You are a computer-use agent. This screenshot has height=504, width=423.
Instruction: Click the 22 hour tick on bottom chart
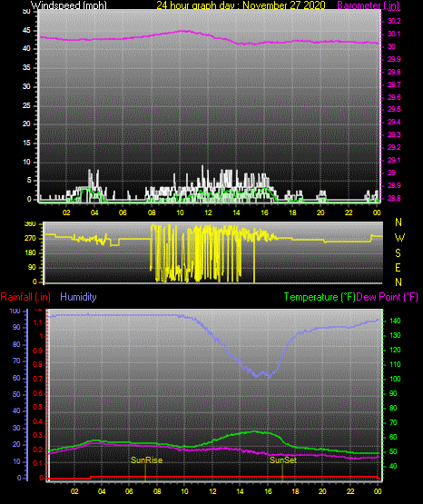click(x=350, y=491)
